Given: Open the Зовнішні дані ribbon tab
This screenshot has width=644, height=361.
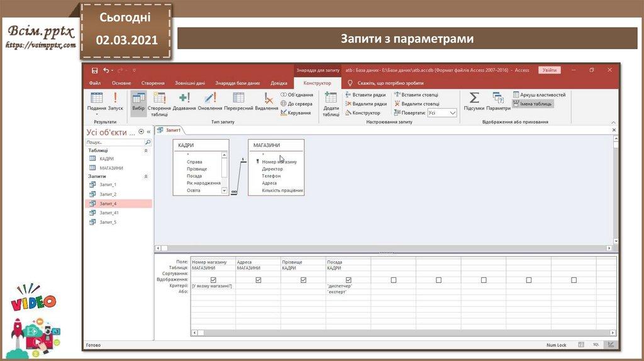Looking at the screenshot, I should [x=190, y=83].
